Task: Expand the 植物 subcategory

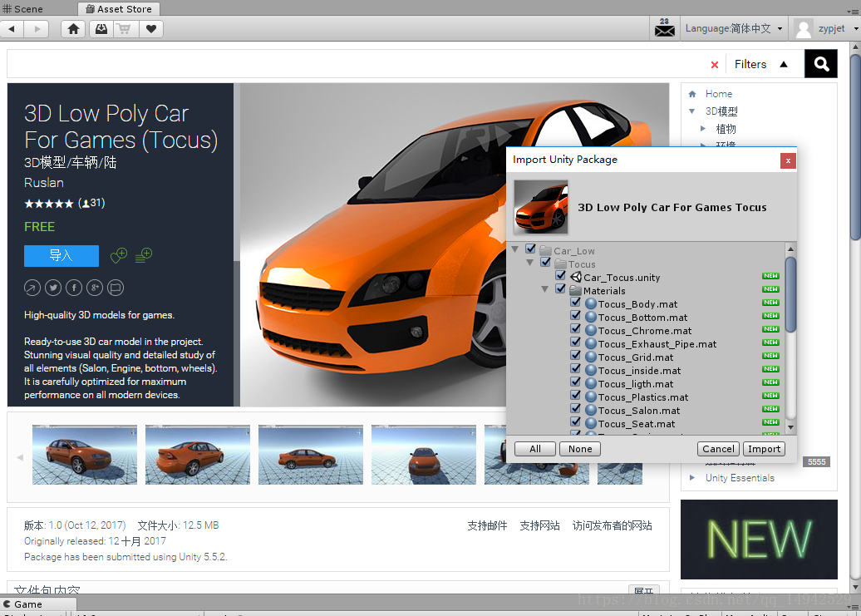Action: [703, 129]
